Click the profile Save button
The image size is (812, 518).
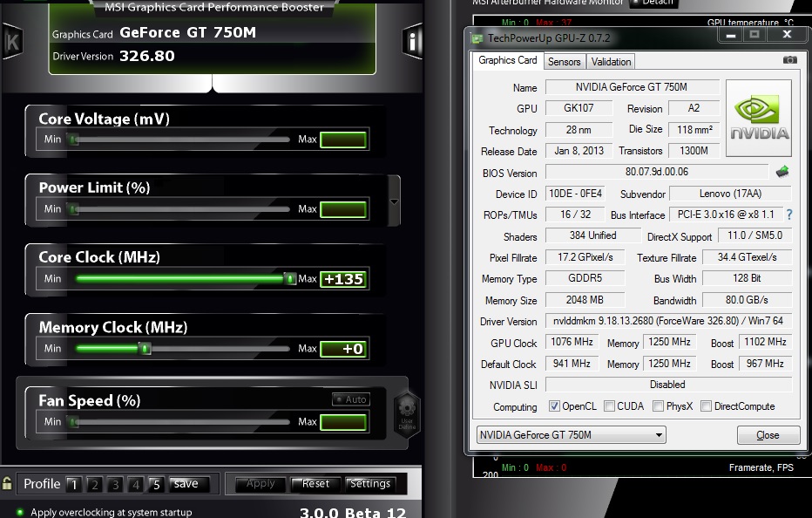point(190,484)
